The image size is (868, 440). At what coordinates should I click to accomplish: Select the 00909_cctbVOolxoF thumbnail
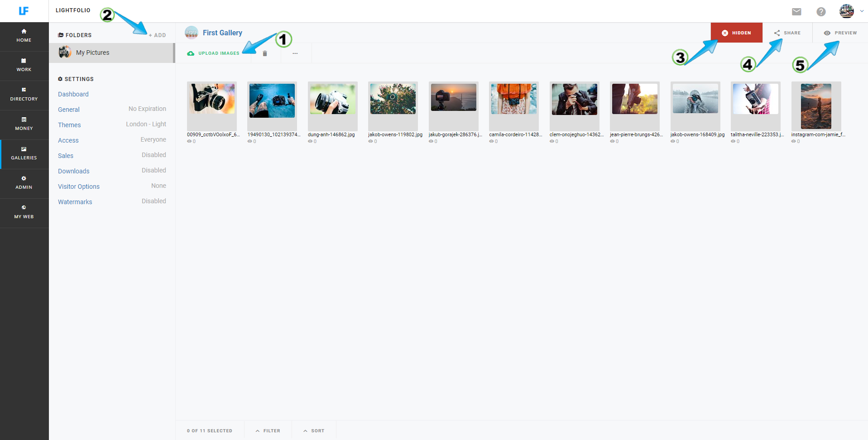pos(212,106)
